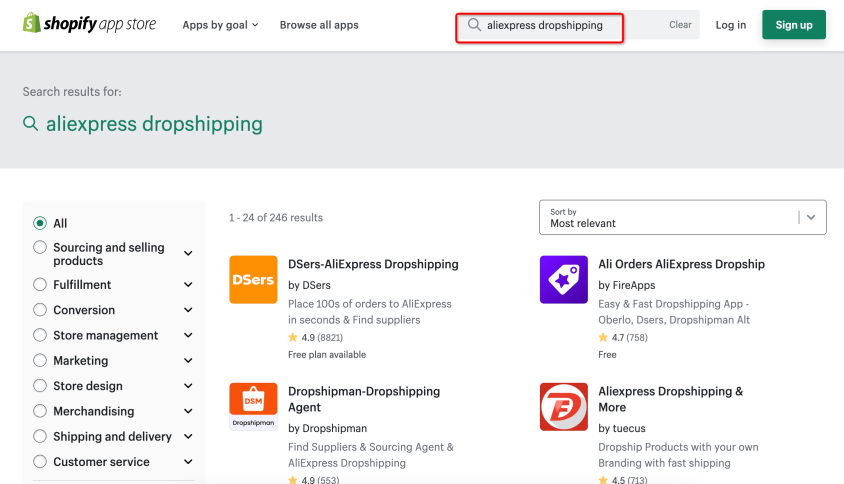Open the Apps by goal menu
Image resolution: width=844 pixels, height=484 pixels.
(220, 25)
